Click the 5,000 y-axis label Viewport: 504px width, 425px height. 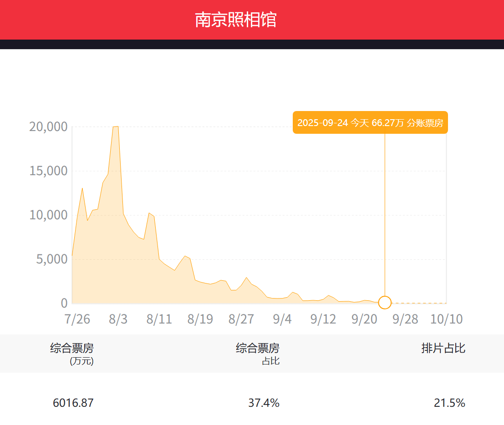[52, 259]
